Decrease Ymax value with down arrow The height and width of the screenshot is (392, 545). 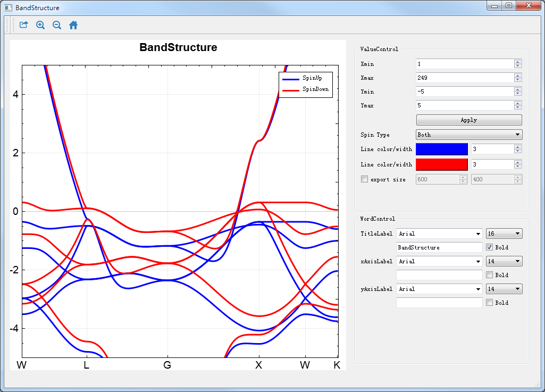[518, 107]
